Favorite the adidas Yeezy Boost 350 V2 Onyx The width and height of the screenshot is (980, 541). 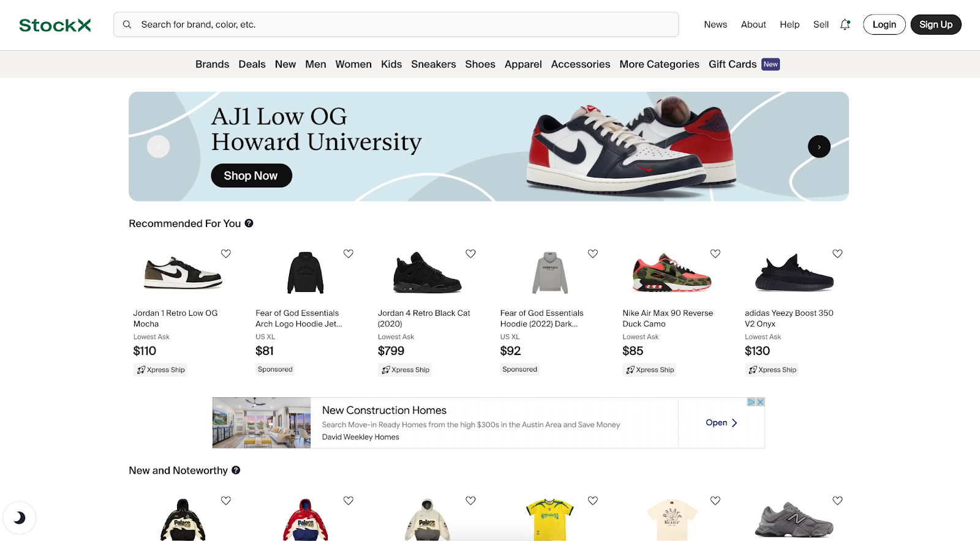point(837,253)
